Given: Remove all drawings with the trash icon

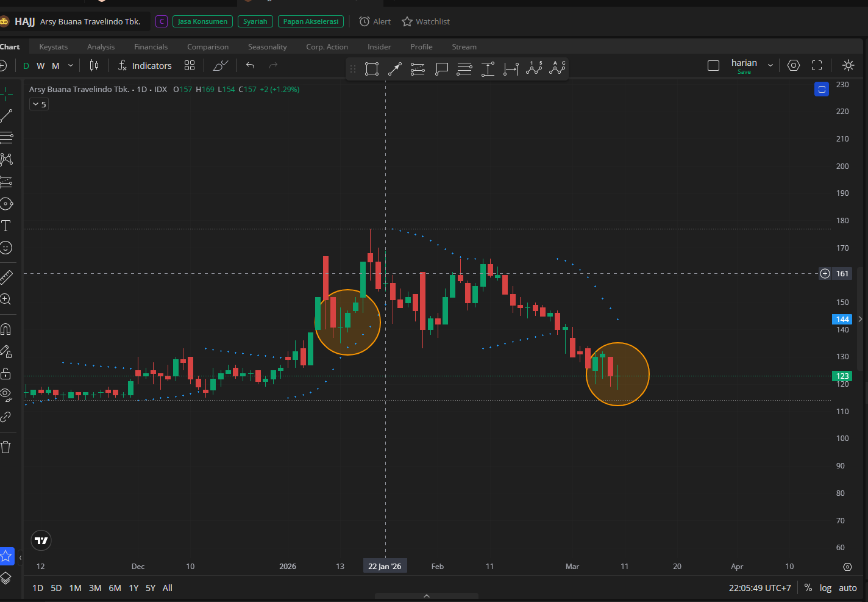Looking at the screenshot, I should click(5, 447).
